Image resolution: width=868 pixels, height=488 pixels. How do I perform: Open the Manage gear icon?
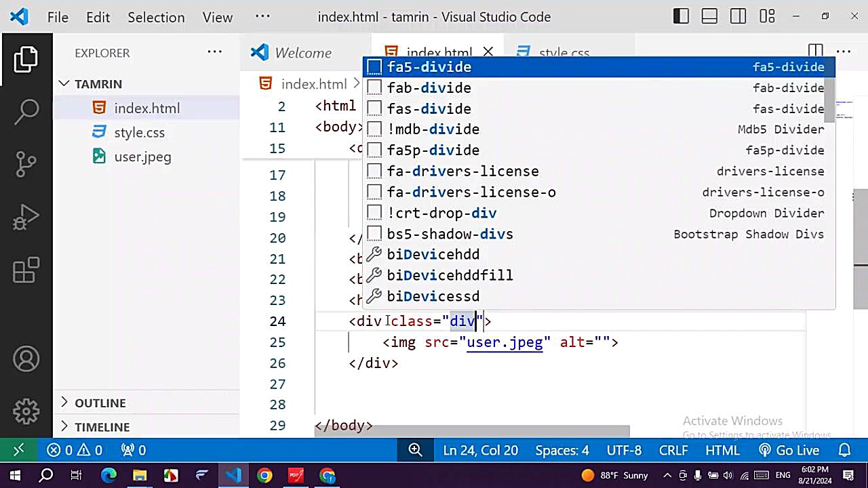26,411
